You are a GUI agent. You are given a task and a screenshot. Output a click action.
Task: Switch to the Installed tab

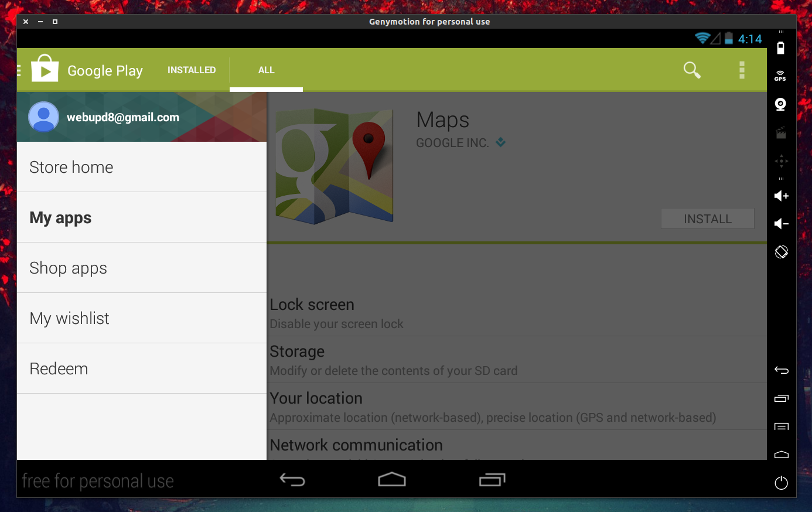click(192, 70)
